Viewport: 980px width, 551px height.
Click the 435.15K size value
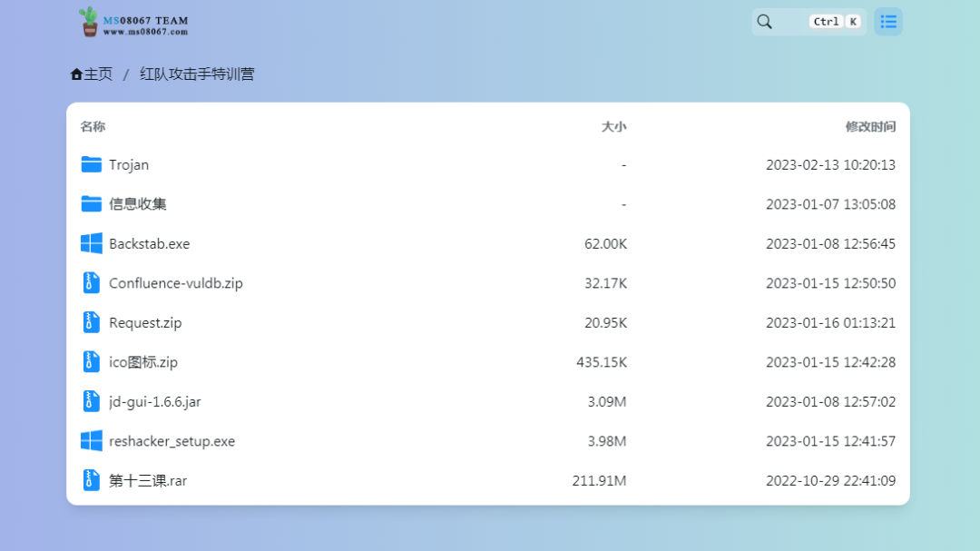pos(602,362)
